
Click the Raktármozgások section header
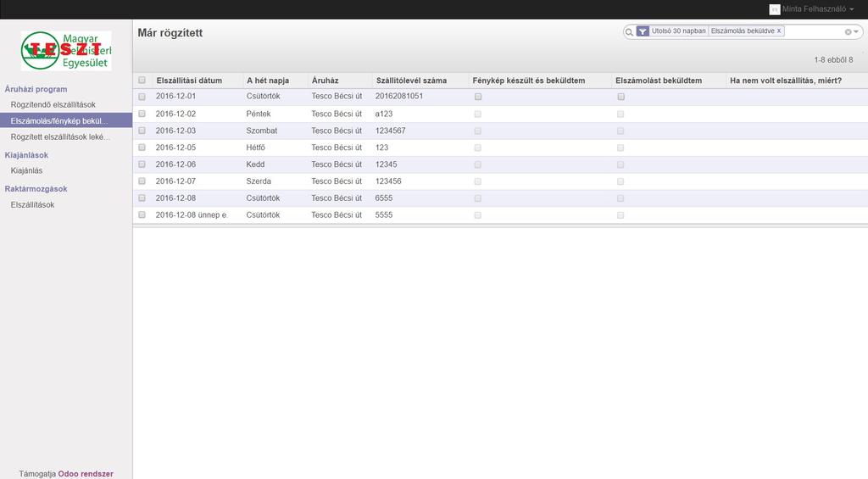point(36,189)
